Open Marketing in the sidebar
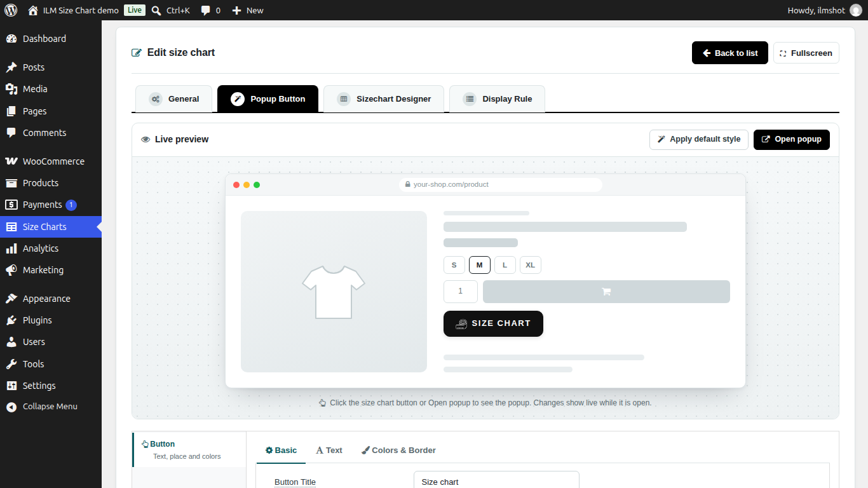This screenshot has width=868, height=488. point(51,270)
